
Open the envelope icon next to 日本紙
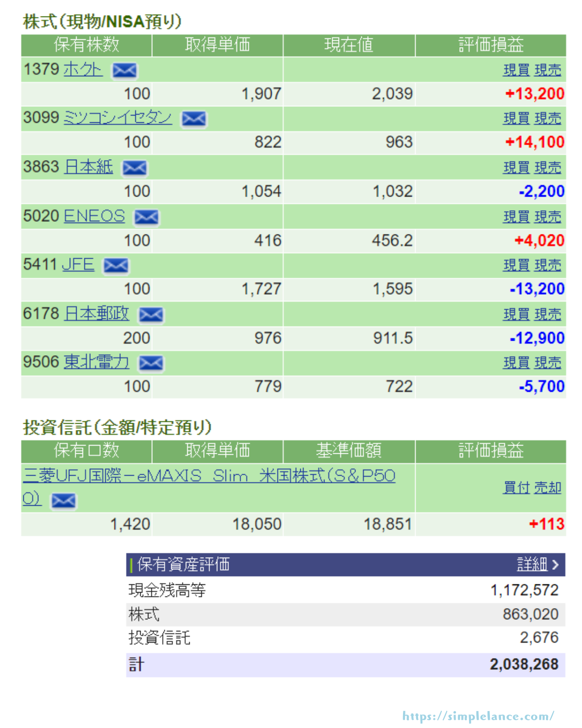(134, 168)
